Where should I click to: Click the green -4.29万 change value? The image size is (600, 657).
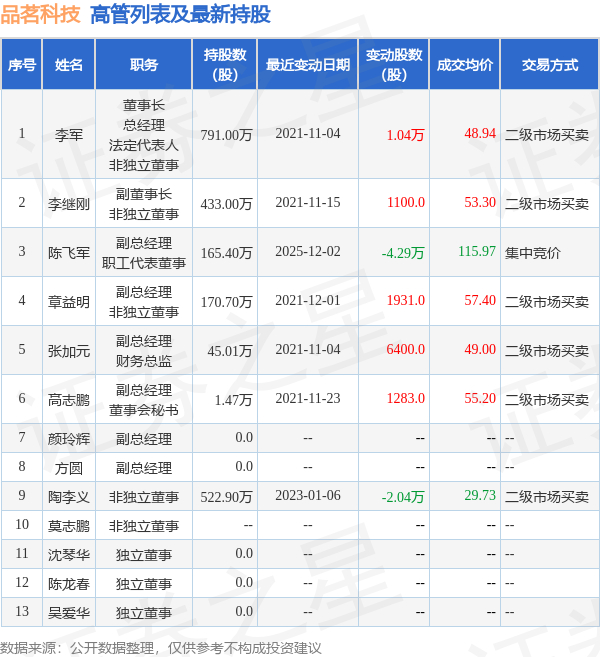point(403,253)
